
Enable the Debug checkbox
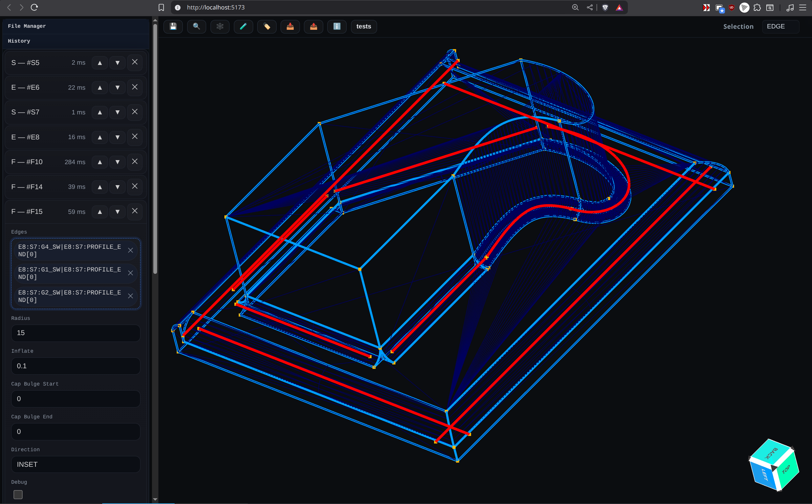(x=18, y=495)
